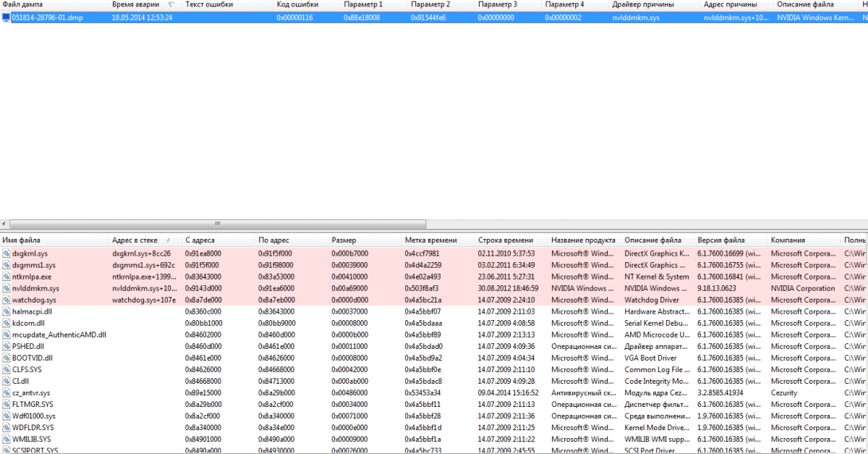
Task: Click the watchdog.sys file icon
Action: coord(7,300)
